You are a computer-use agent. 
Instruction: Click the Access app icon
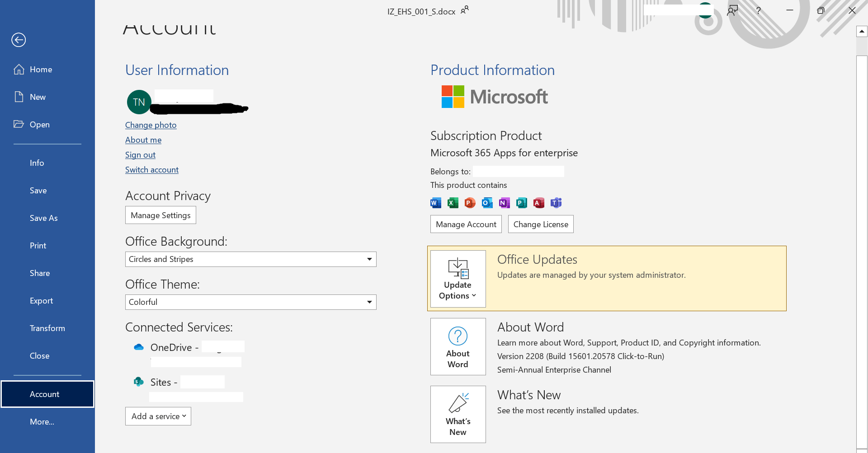pos(539,203)
